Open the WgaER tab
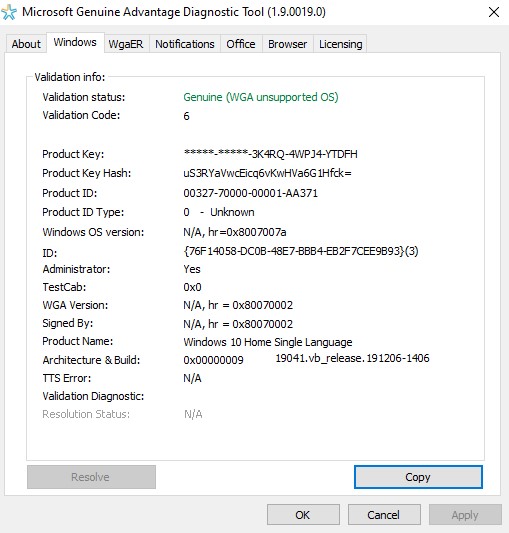The width and height of the screenshot is (509, 533). 126,44
